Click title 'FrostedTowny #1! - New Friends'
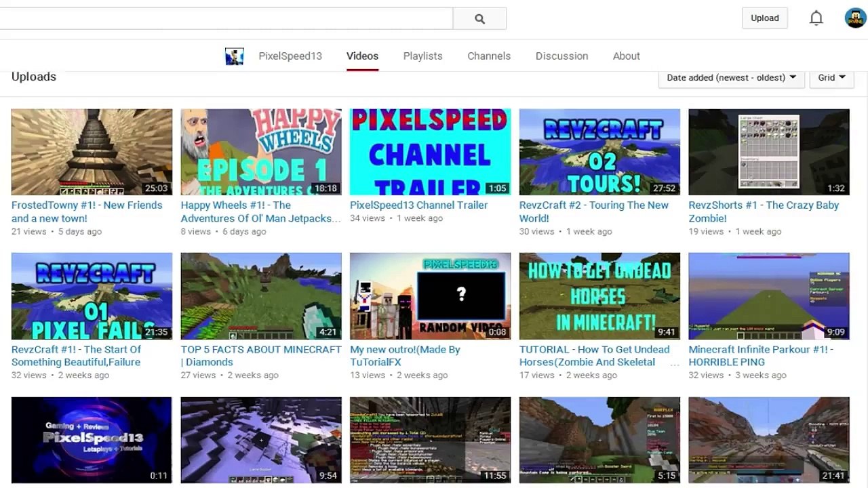Viewport: 868px width, 488px height. (87, 211)
